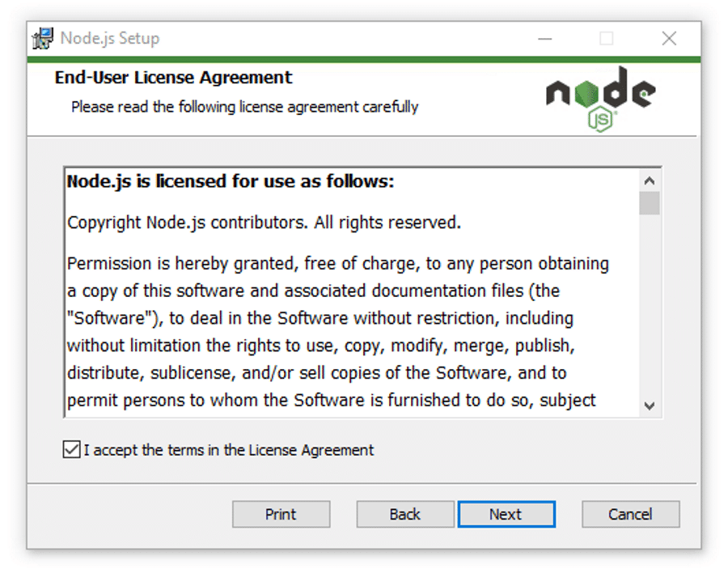The image size is (728, 573).
Task: Print the license agreement
Action: (281, 514)
